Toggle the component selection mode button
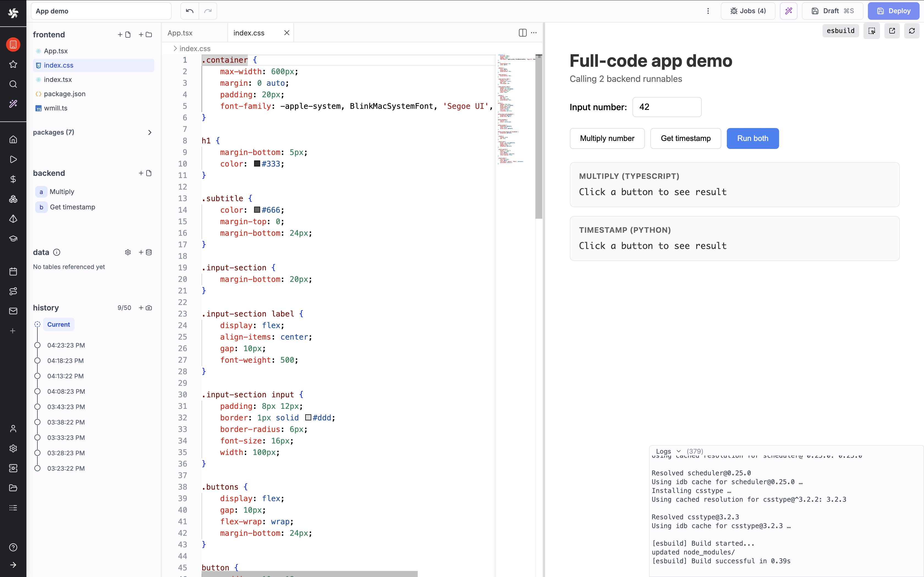 click(872, 30)
